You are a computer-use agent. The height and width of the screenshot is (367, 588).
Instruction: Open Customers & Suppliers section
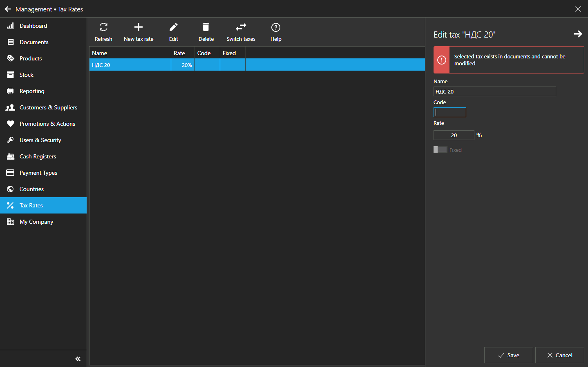[48, 107]
